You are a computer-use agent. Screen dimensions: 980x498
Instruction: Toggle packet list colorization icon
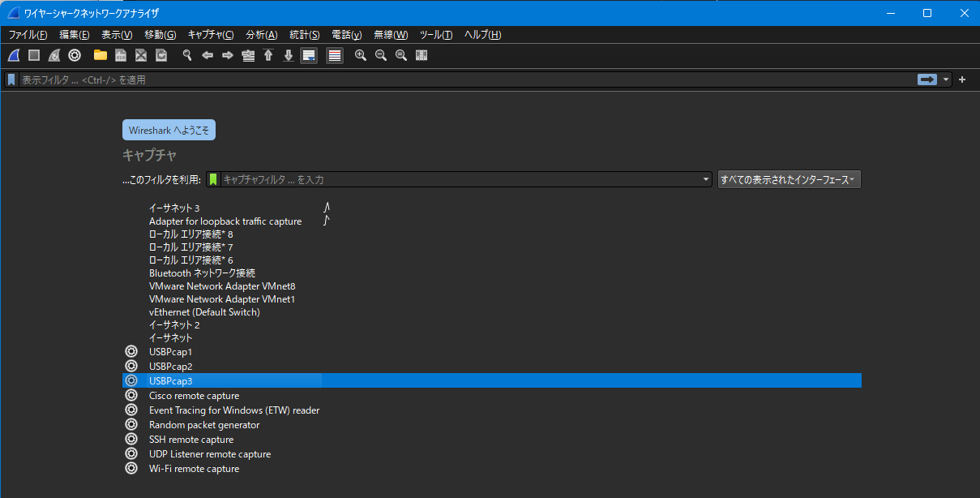pyautogui.click(x=335, y=55)
